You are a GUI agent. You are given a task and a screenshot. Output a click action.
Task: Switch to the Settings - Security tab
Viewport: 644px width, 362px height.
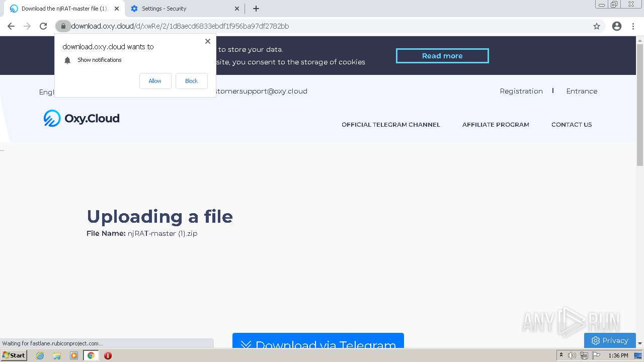point(185,9)
